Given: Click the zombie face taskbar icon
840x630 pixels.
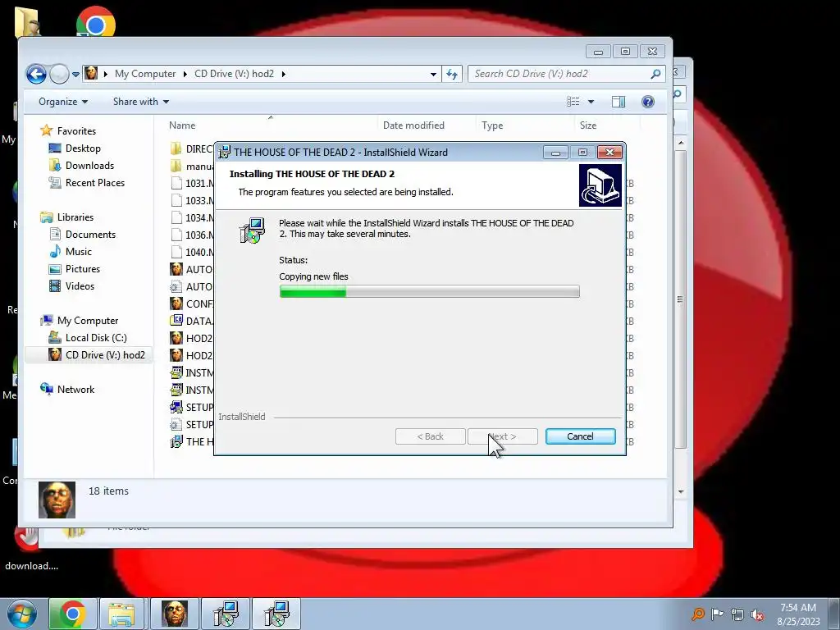Looking at the screenshot, I should point(175,614).
